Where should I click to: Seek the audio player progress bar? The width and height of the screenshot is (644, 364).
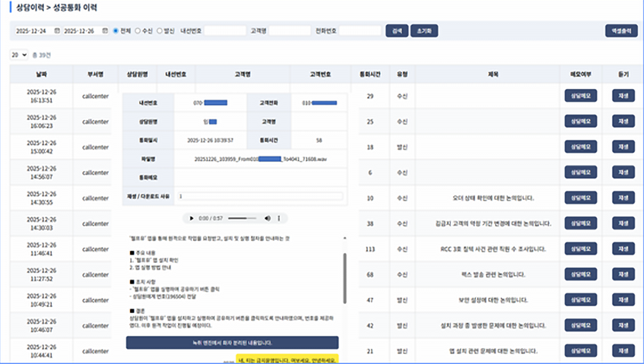point(243,218)
